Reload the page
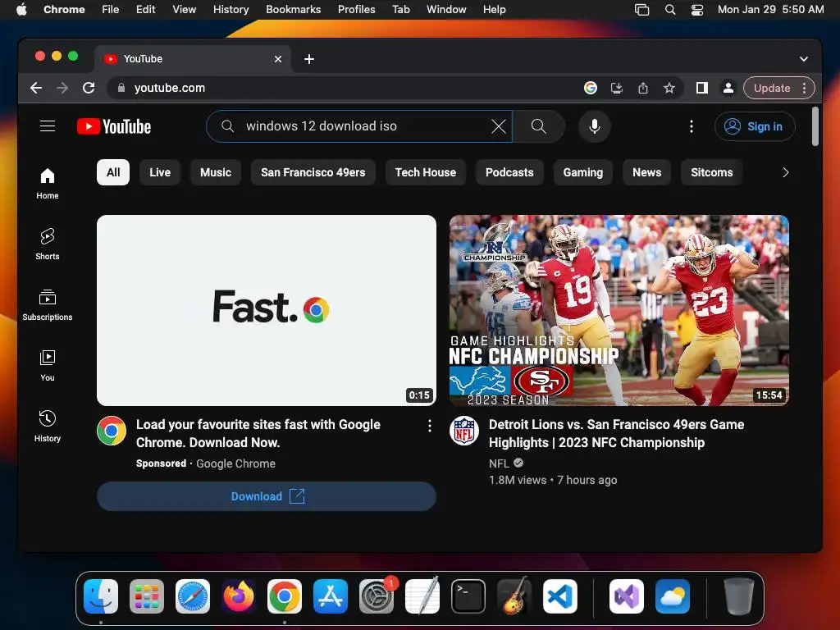 click(x=89, y=88)
